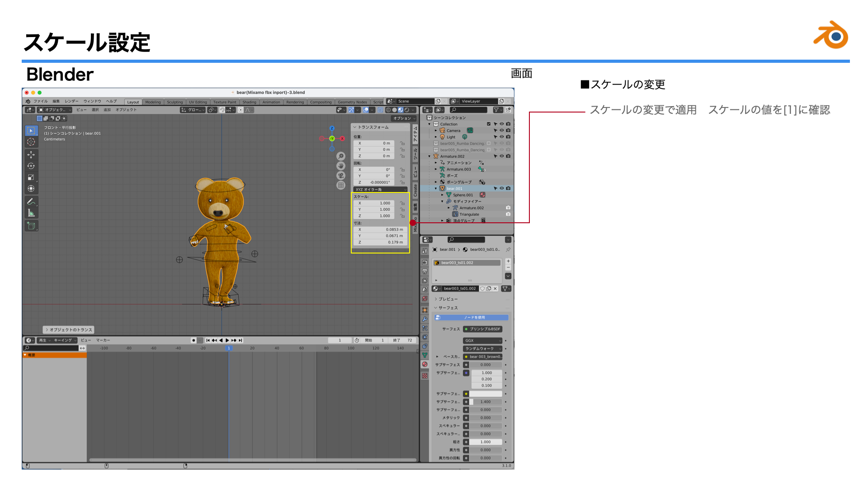The width and height of the screenshot is (868, 488).
Task: Click the Principled BSDF surface button
Action: click(482, 329)
